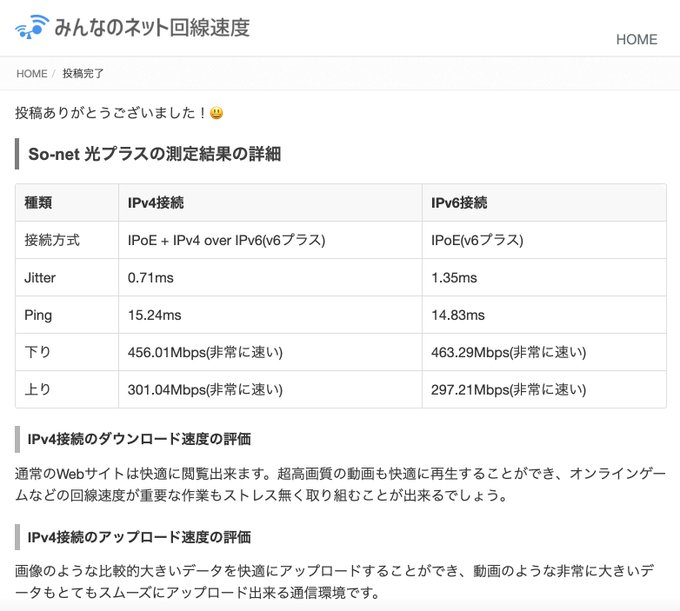Select the 投稿ありがとうございました！ message
The height and width of the screenshot is (611, 680).
point(111,113)
